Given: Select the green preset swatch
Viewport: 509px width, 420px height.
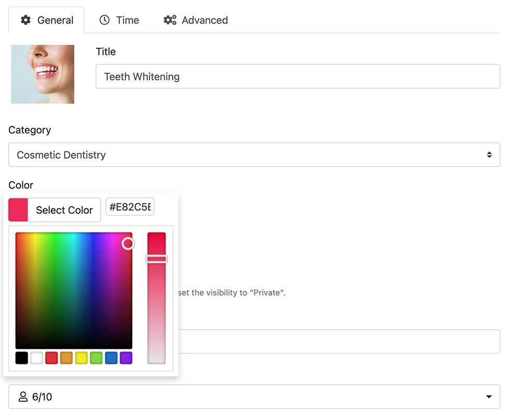Looking at the screenshot, I should point(96,358).
